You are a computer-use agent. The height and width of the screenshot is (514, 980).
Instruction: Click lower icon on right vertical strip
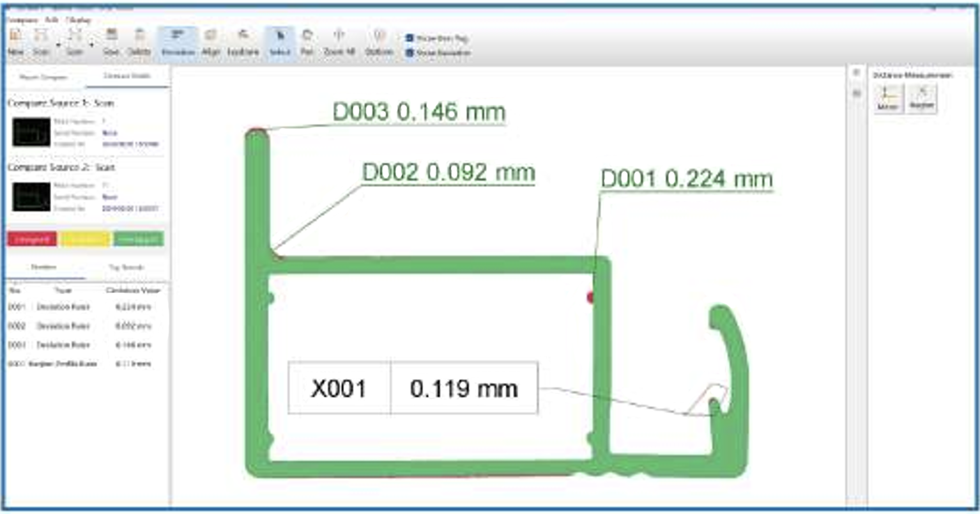pos(857,93)
